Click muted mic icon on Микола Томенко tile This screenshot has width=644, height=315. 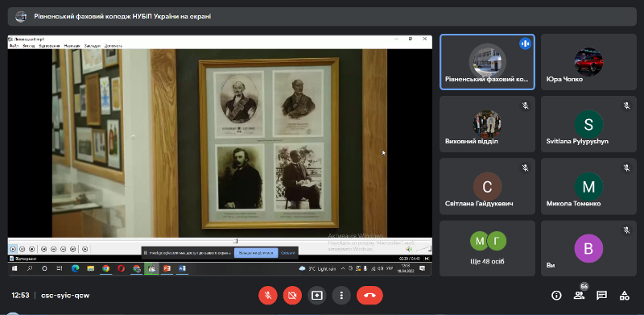(626, 168)
